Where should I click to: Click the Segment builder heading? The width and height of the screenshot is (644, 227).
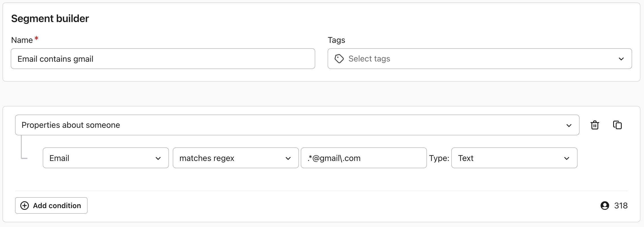click(50, 19)
